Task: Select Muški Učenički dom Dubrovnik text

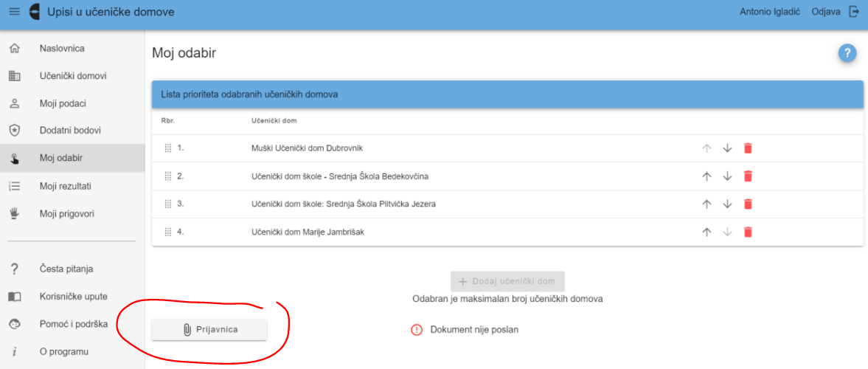Action: [x=308, y=148]
